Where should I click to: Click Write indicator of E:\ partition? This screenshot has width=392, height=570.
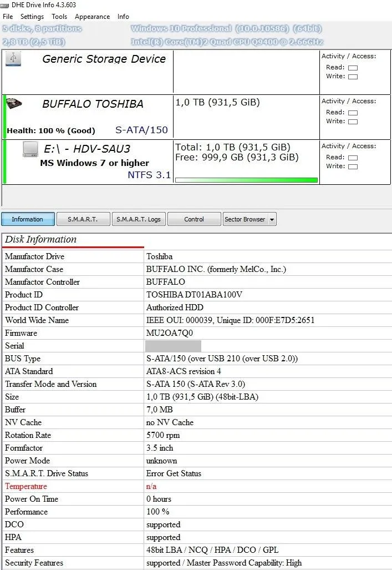(x=353, y=167)
